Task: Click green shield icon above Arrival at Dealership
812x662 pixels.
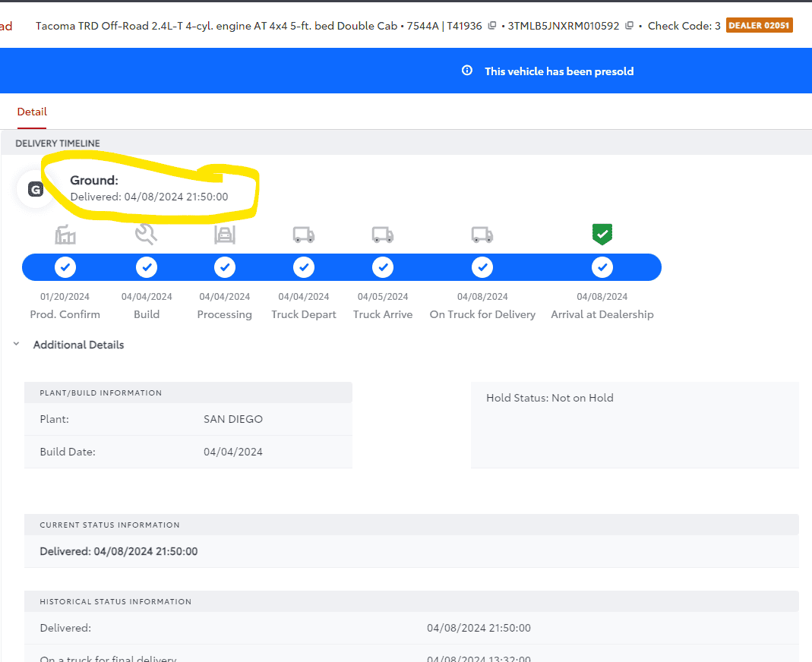Action: pyautogui.click(x=602, y=235)
